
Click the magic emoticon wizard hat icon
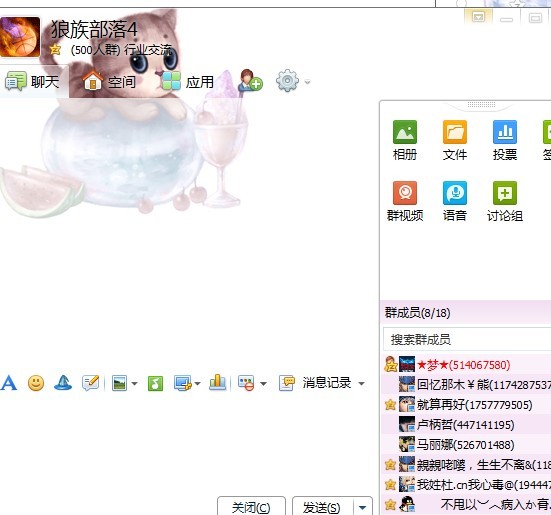coord(63,383)
